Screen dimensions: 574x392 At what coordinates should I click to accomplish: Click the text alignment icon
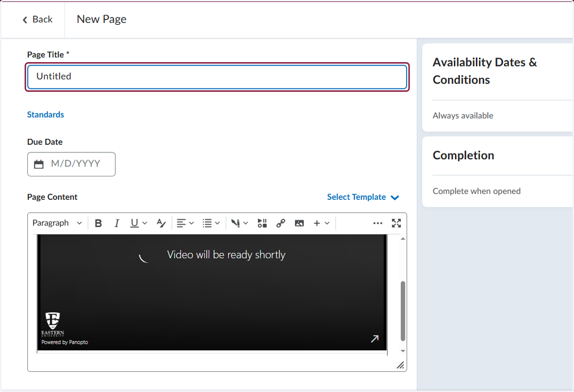coord(181,223)
